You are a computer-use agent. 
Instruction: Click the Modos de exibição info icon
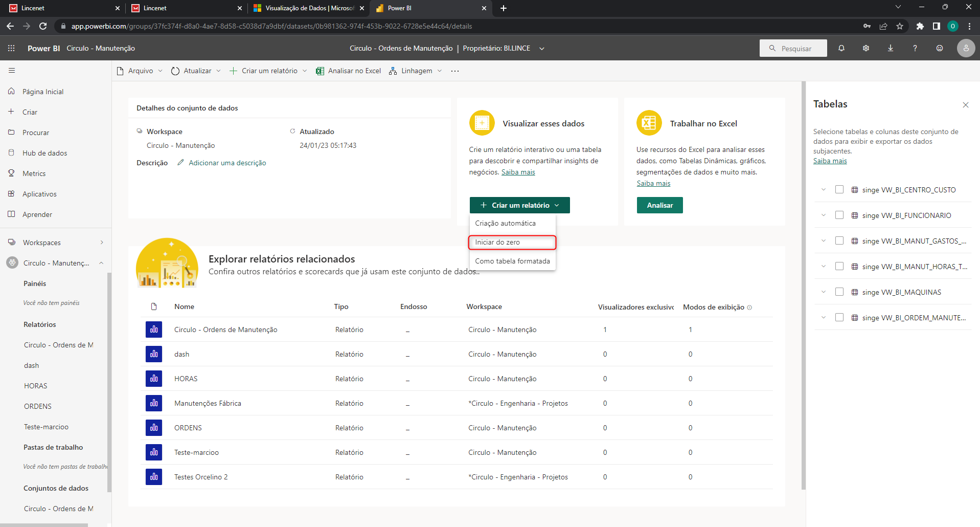pos(749,308)
